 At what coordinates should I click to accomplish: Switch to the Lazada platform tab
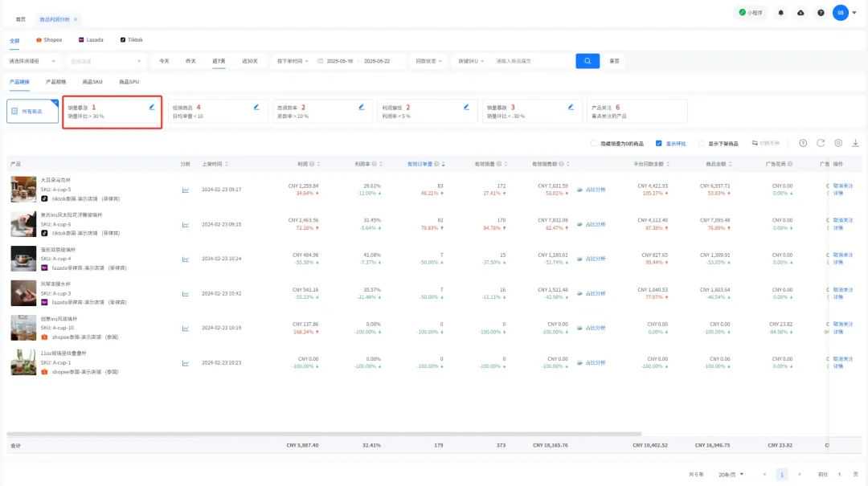click(x=91, y=40)
